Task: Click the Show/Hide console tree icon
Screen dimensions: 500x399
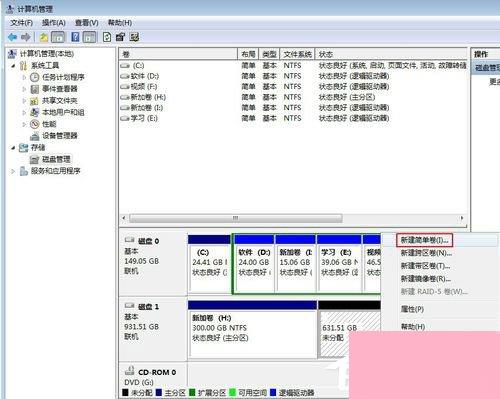Action: (x=58, y=37)
